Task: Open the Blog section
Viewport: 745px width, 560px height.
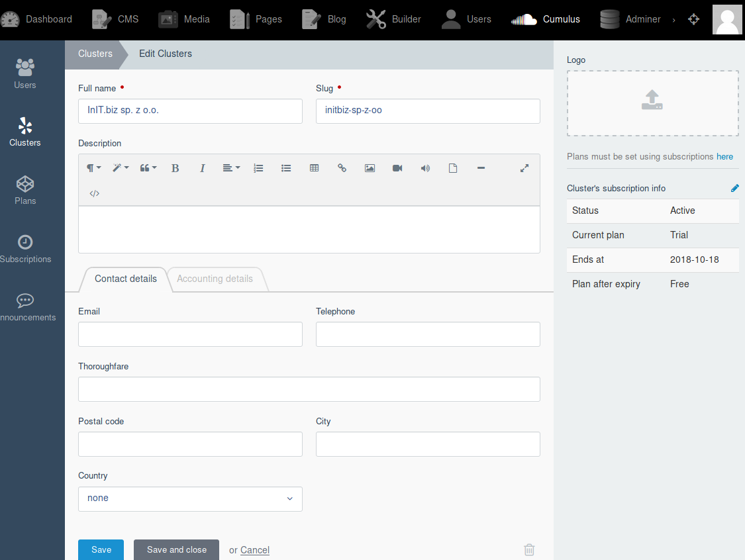Action: click(x=324, y=19)
